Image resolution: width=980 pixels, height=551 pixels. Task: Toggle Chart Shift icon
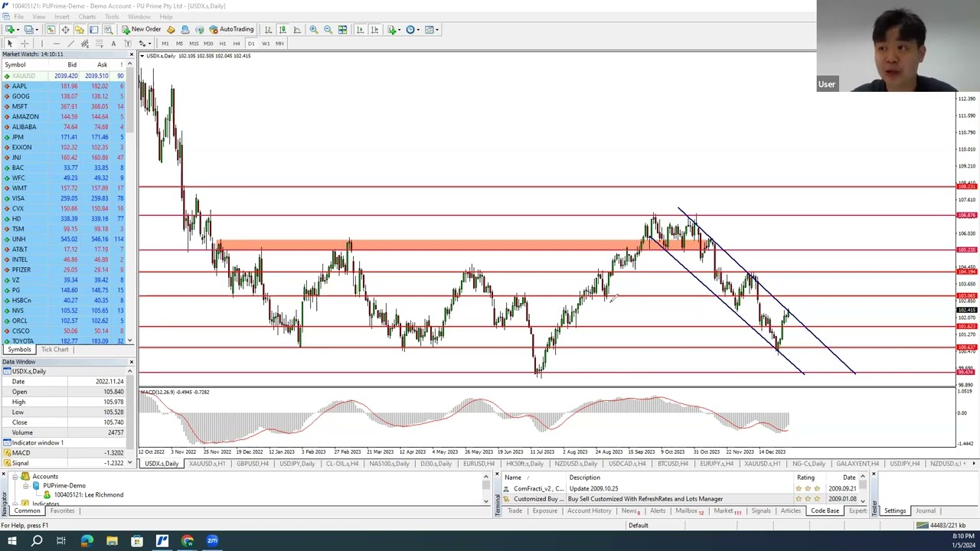point(374,29)
